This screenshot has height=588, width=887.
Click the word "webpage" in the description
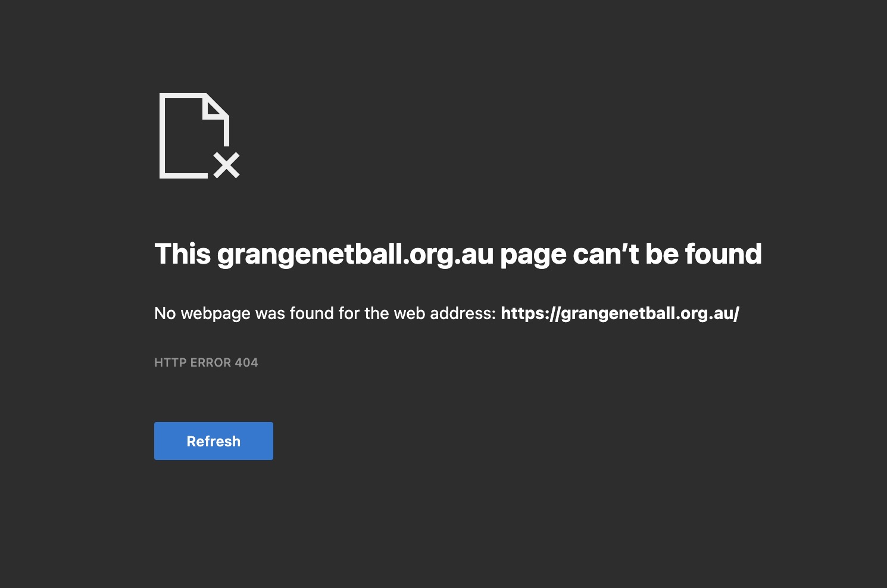[215, 314]
